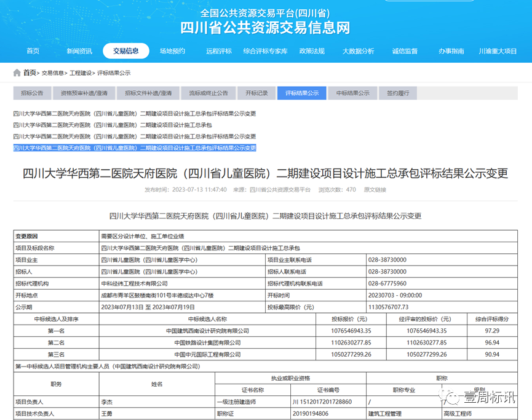Open the 诚信监督 navigation item
Image resolution: width=532 pixels, height=420 pixels.
pos(405,51)
